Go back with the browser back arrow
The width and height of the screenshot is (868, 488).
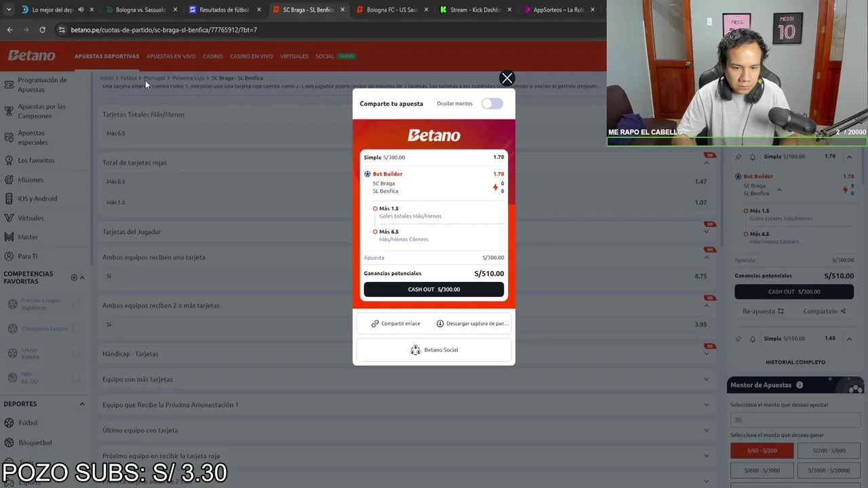[x=9, y=30]
